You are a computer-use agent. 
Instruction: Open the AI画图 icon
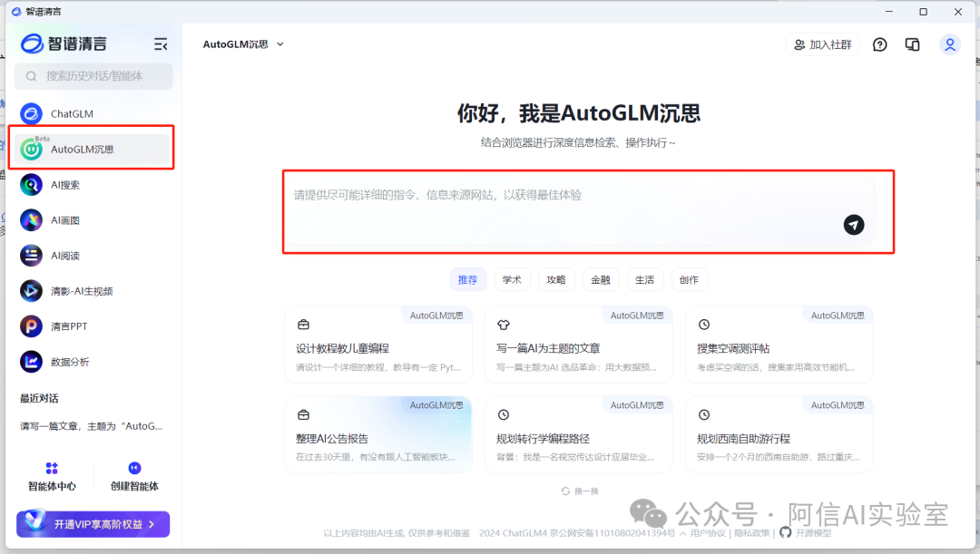pos(31,219)
